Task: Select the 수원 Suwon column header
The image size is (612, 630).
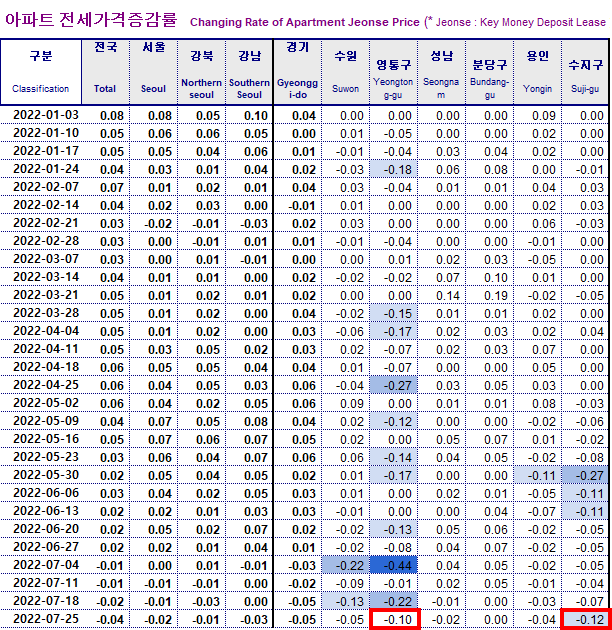Action: coord(346,72)
